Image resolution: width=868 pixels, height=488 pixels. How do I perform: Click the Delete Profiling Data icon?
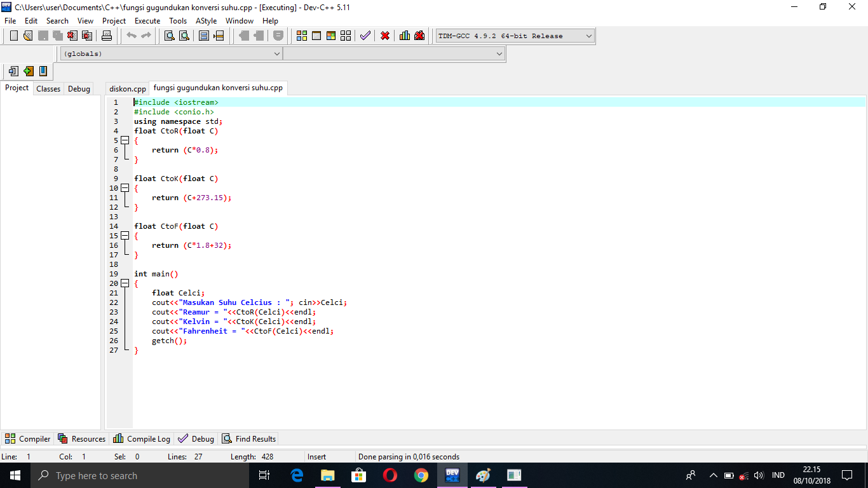(x=419, y=36)
